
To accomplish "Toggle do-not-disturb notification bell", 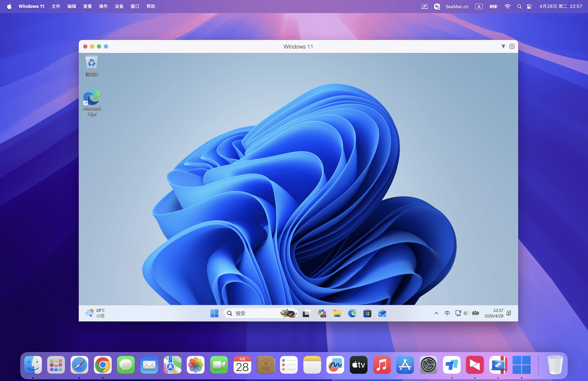I will 509,313.
